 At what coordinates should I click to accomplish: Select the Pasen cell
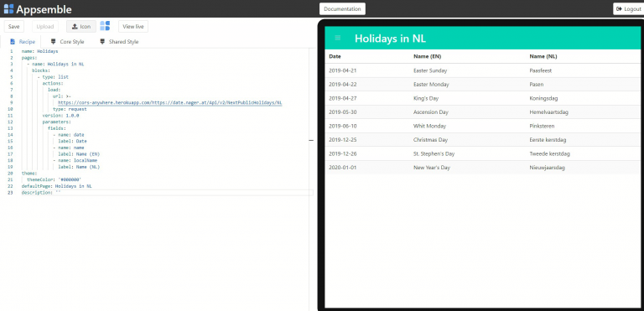(x=537, y=84)
